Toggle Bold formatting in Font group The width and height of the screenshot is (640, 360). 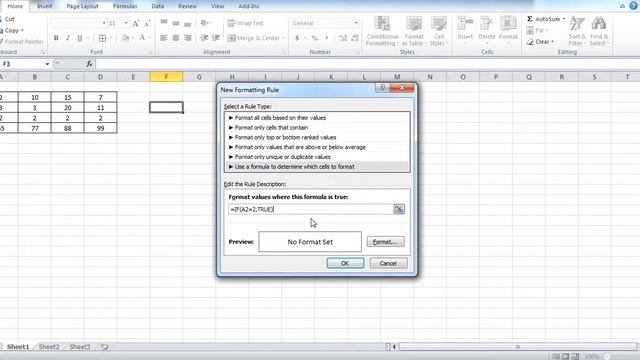(x=56, y=38)
